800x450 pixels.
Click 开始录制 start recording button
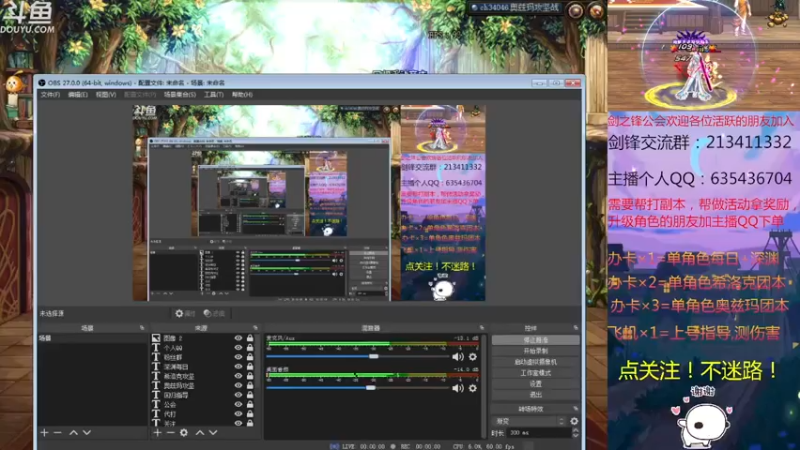(535, 351)
